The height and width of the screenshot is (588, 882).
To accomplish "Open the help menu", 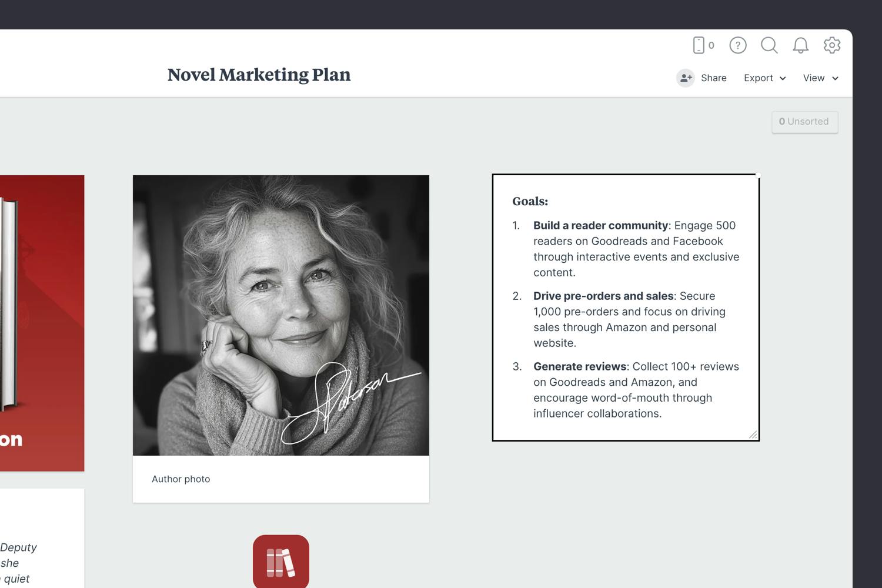I will point(737,45).
